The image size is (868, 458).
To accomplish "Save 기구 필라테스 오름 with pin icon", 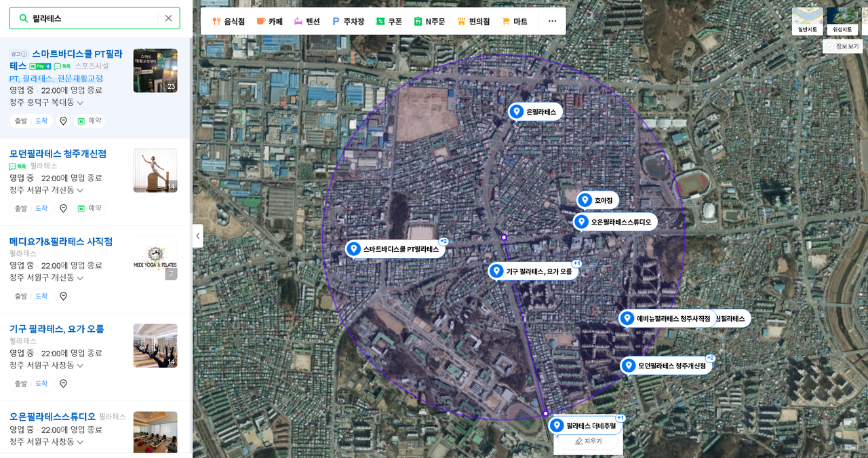I will (x=63, y=383).
